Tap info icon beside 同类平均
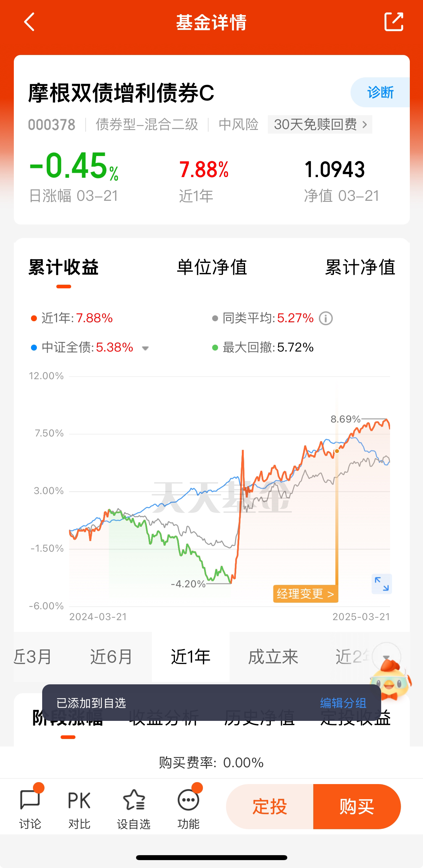Image resolution: width=423 pixels, height=868 pixels. [x=326, y=318]
